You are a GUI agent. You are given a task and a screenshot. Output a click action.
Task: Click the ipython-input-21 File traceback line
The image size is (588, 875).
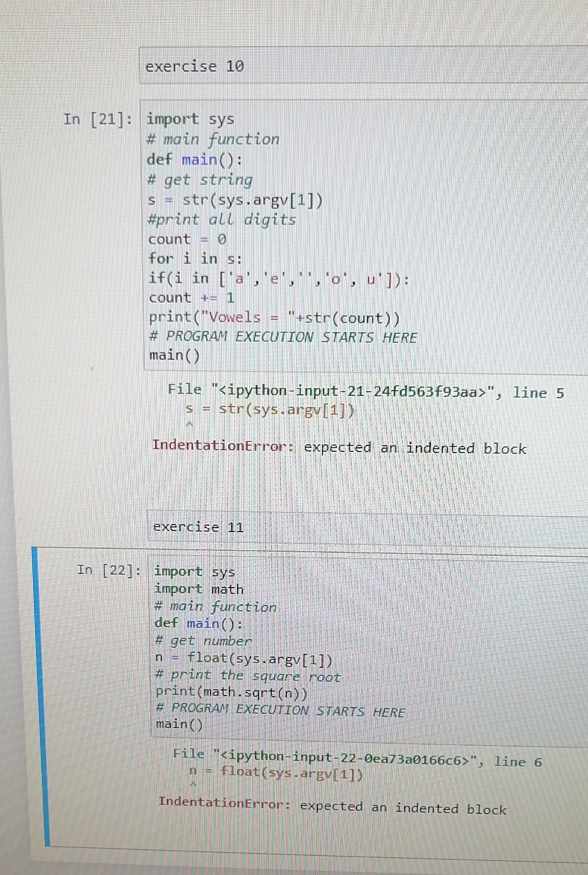[366, 391]
